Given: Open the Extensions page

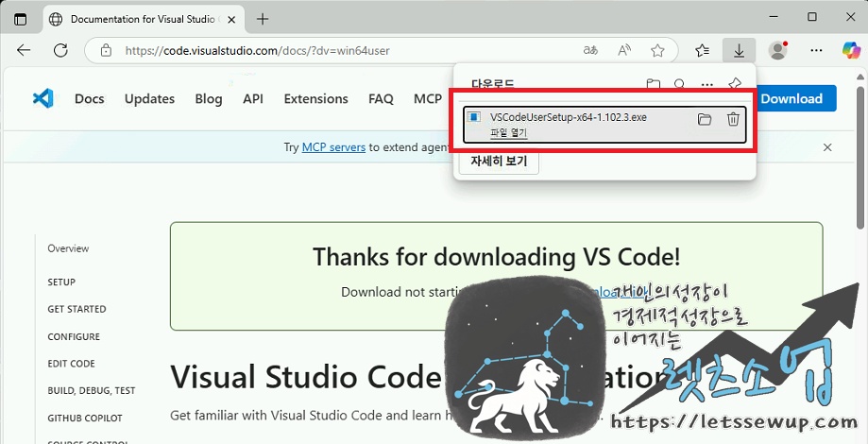Looking at the screenshot, I should [316, 99].
